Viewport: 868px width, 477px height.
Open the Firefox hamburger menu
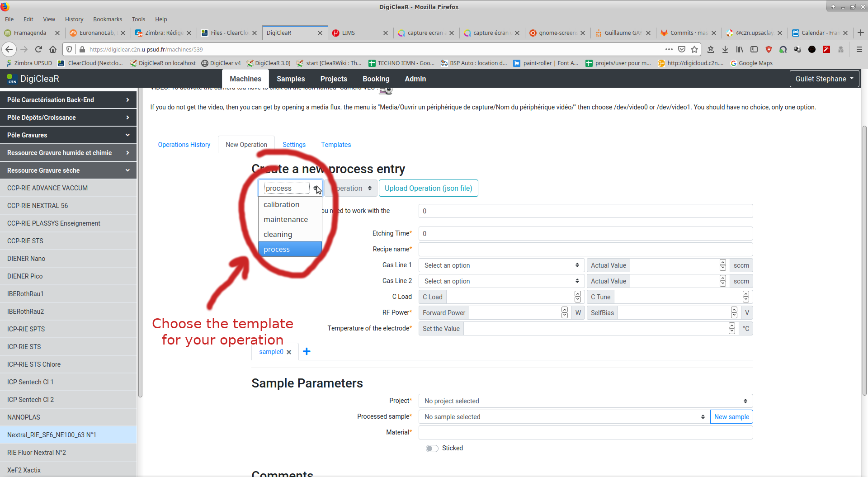pyautogui.click(x=859, y=49)
